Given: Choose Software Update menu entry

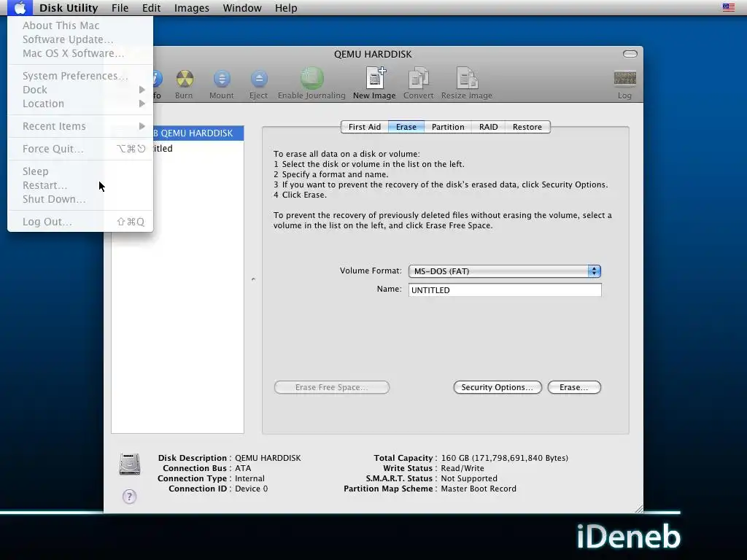Looking at the screenshot, I should pyautogui.click(x=80, y=39).
